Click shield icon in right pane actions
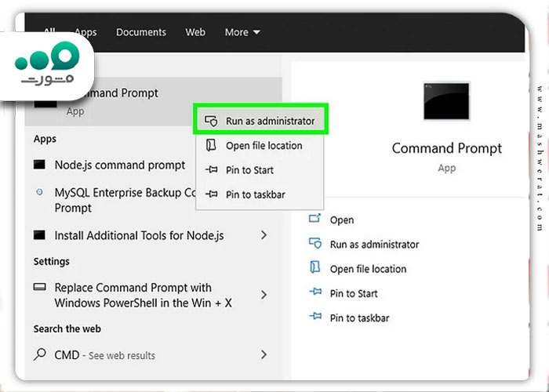This screenshot has width=549, height=392. coord(315,243)
